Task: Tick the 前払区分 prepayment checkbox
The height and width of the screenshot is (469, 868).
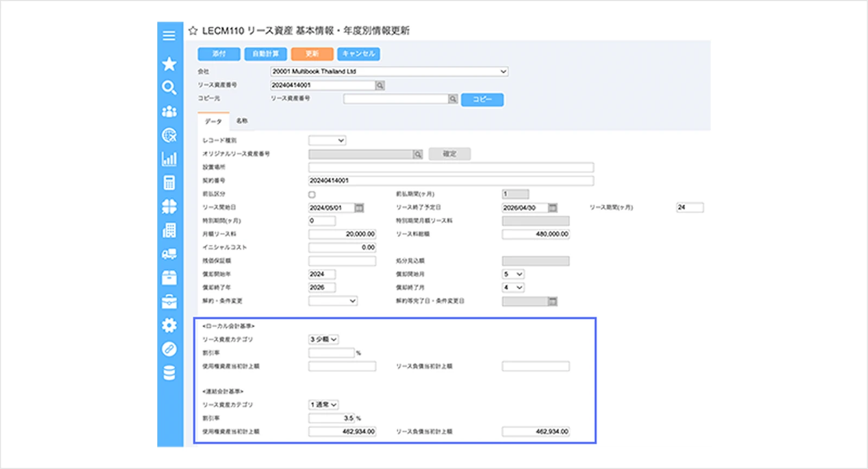Action: [x=312, y=194]
